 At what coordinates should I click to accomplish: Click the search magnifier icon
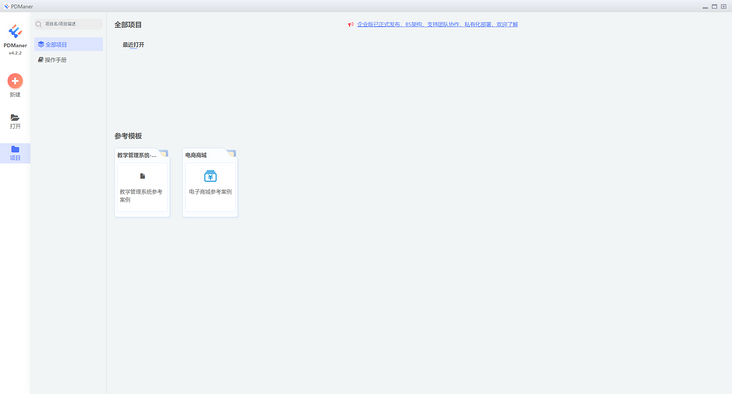coord(39,24)
